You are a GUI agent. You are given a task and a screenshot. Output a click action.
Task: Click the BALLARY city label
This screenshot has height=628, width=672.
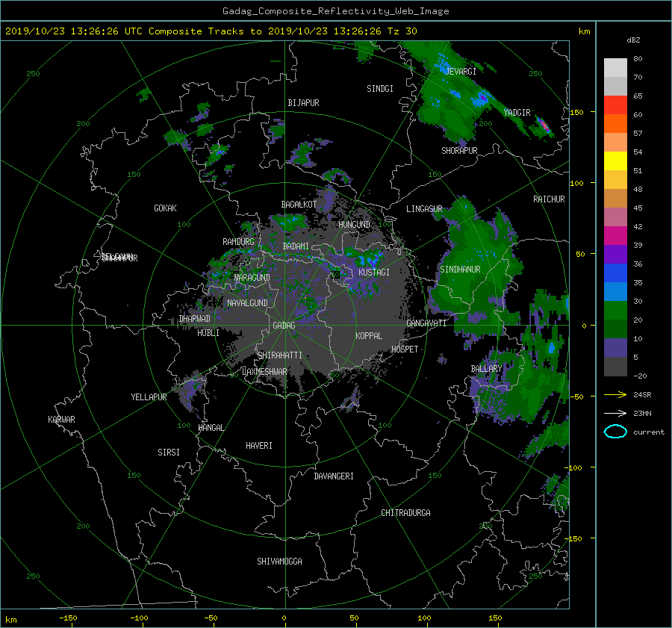486,369
